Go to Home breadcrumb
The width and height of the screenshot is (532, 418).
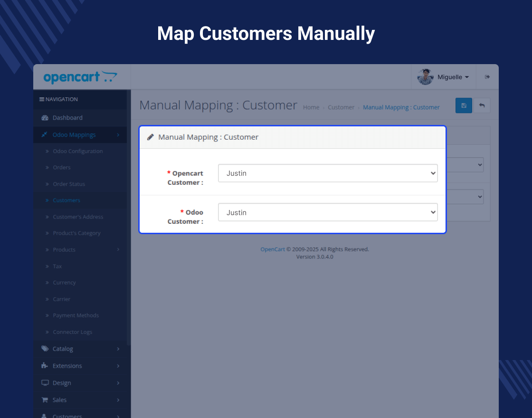point(311,107)
